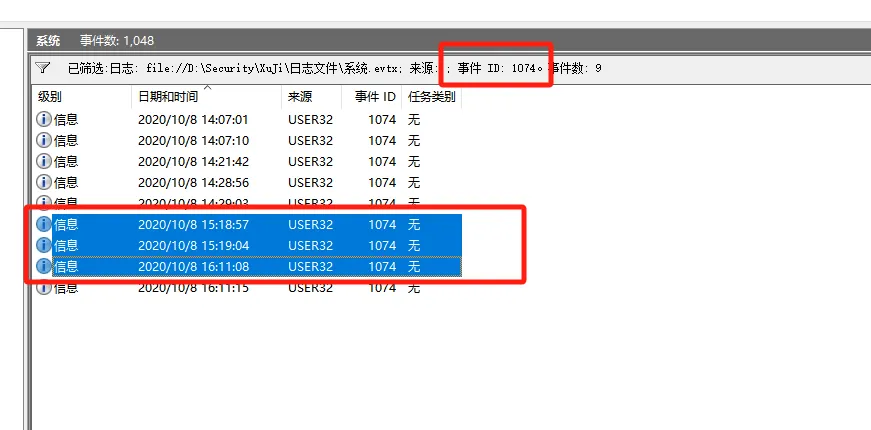871x430 pixels.
Task: Sort by the 级别 column header
Action: (82, 97)
